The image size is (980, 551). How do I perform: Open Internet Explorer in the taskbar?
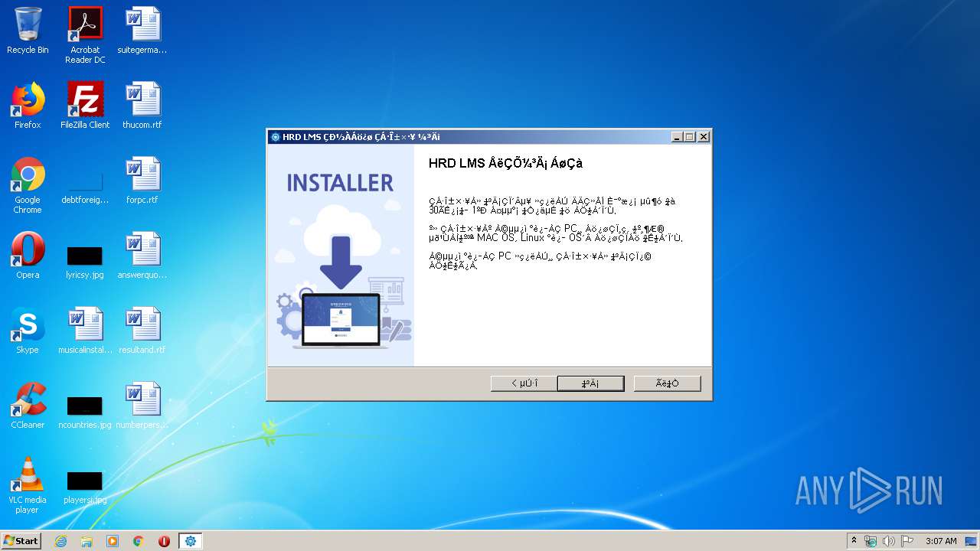click(x=60, y=541)
